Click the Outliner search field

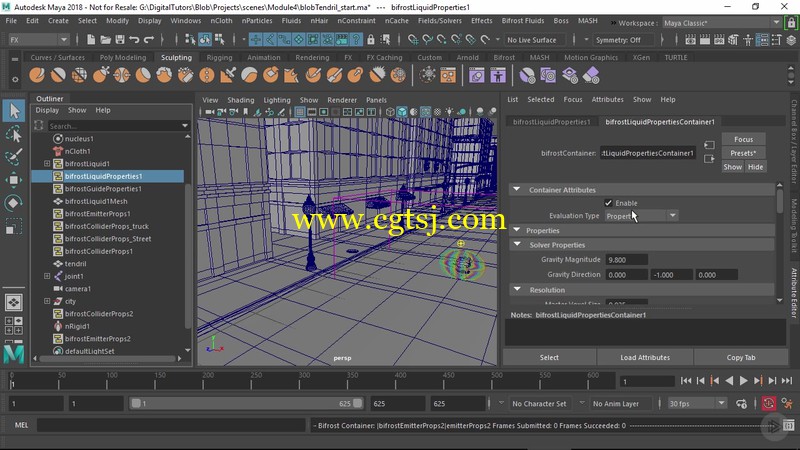113,126
